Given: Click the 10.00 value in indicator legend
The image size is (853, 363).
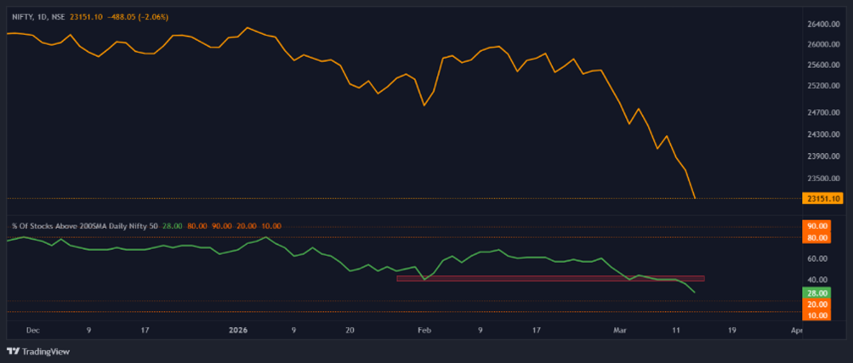Looking at the screenshot, I should coord(271,225).
